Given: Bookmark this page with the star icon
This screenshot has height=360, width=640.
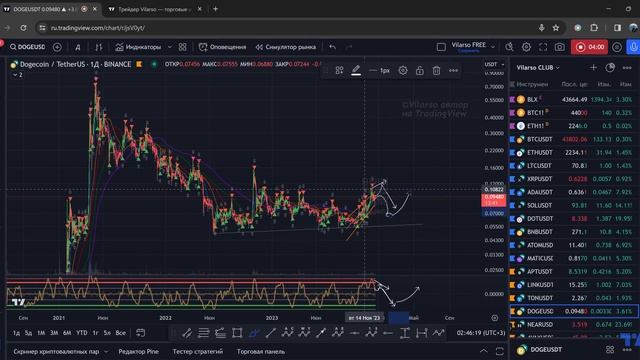Looking at the screenshot, I should tap(556, 28).
